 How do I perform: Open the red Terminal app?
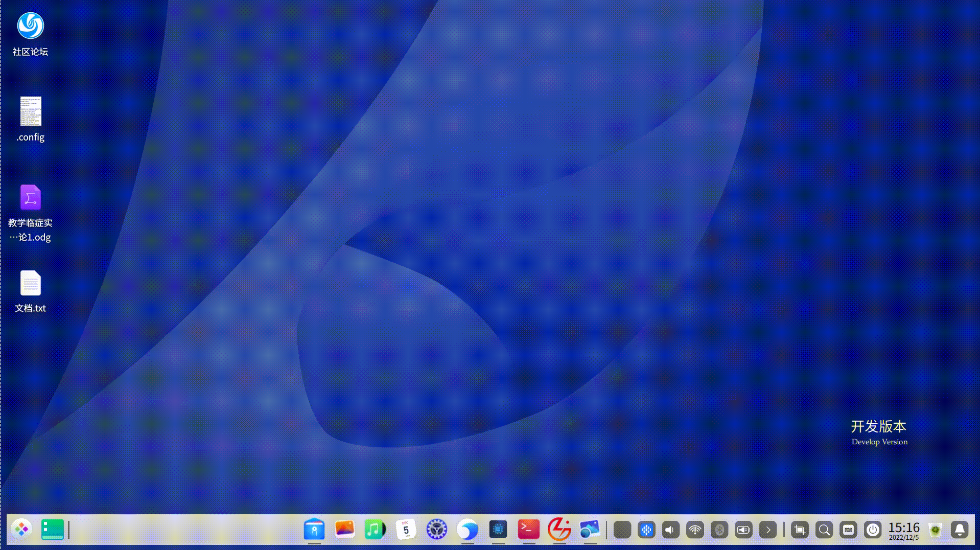528,530
